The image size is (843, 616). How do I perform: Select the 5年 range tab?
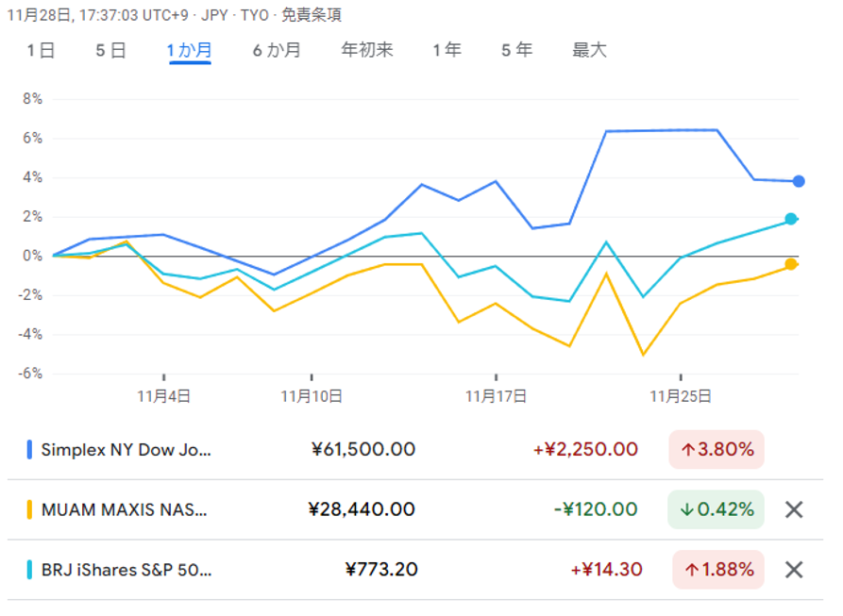pos(516,51)
